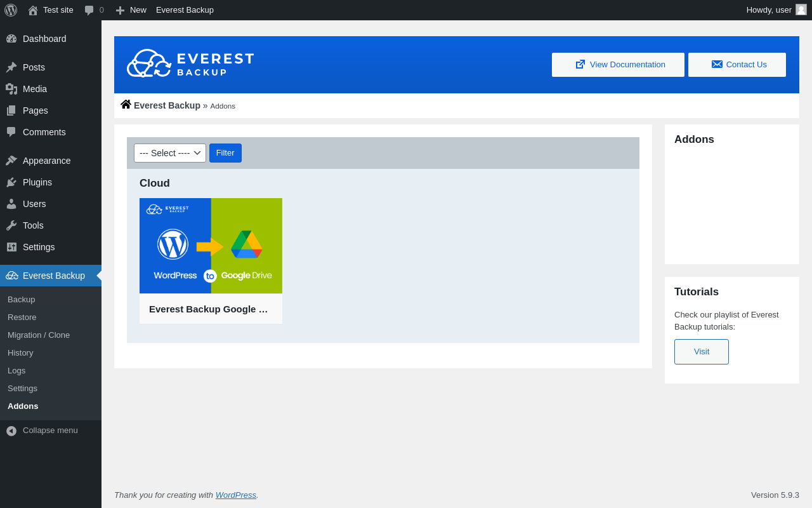Click the Addons breadcrumb text
Image resolution: width=812 pixels, height=508 pixels.
point(223,106)
